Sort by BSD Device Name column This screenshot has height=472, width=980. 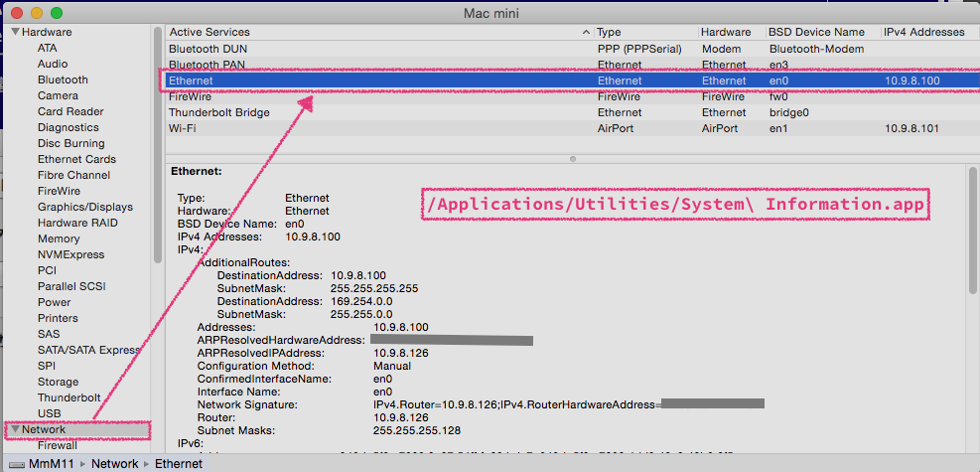[x=816, y=32]
